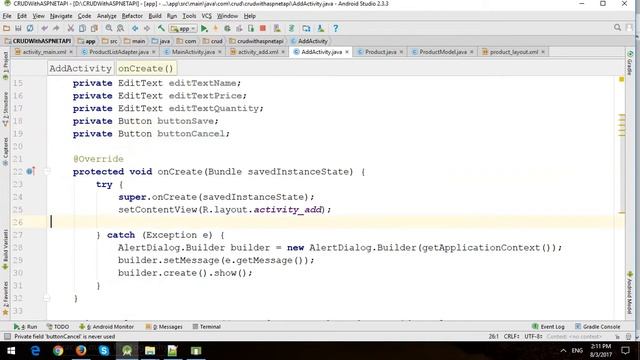
Task: Click the Attach debugger to process icon
Action: coord(251,28)
